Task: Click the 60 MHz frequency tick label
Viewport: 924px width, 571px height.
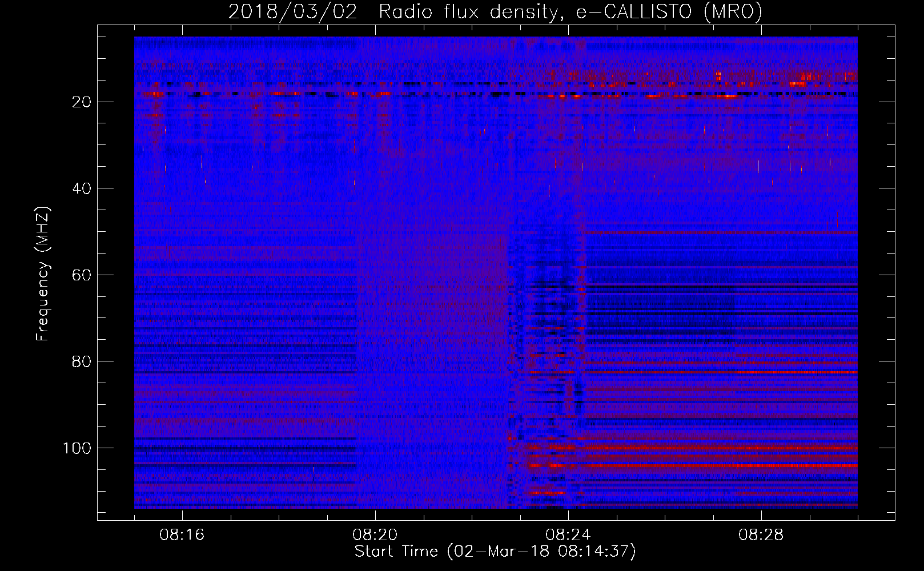Action: (x=82, y=275)
